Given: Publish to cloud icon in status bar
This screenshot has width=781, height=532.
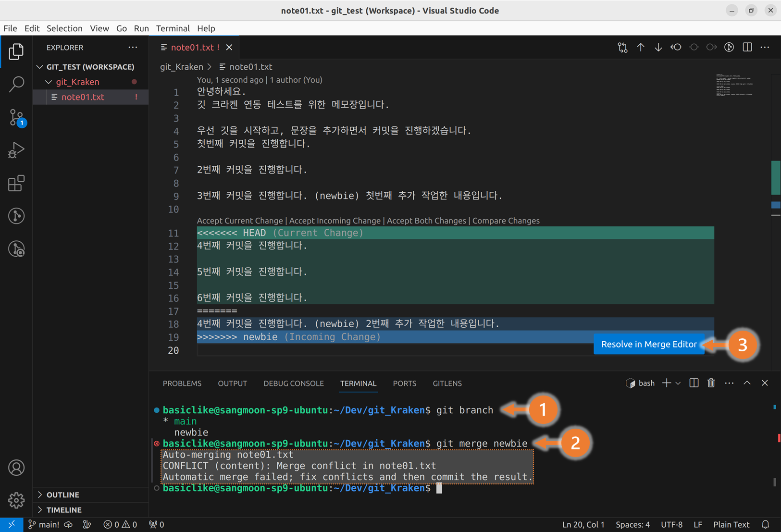Looking at the screenshot, I should 68,524.
